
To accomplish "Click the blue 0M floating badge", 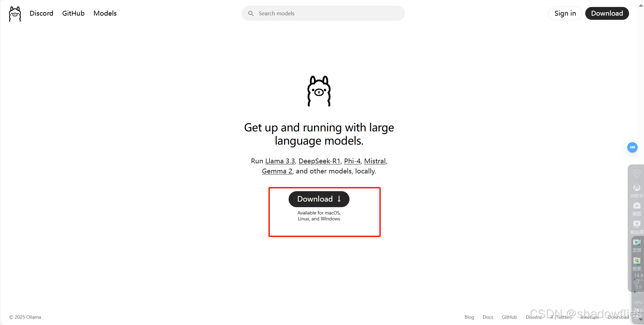I will (632, 147).
